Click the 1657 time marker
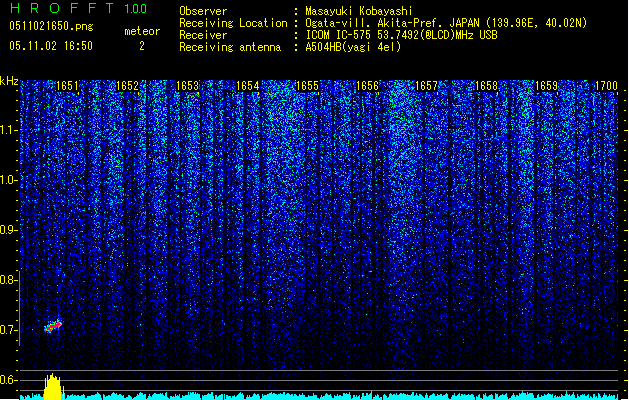 (x=426, y=86)
